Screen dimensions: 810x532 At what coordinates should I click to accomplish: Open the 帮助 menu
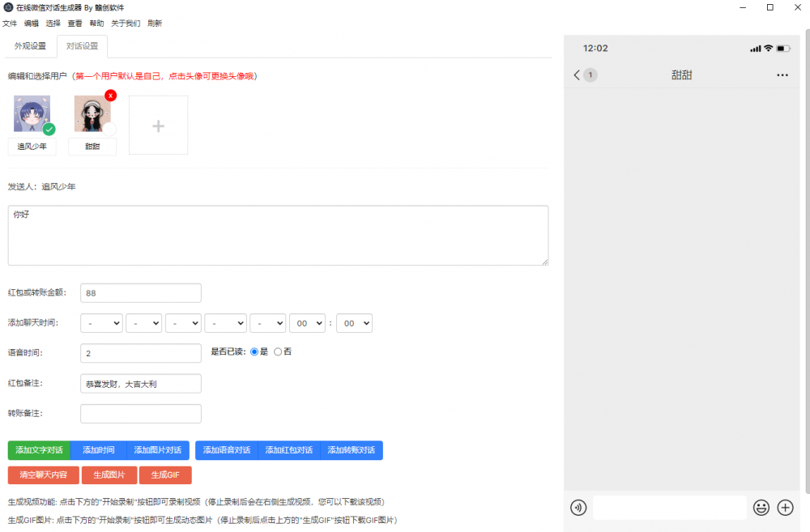[96, 23]
